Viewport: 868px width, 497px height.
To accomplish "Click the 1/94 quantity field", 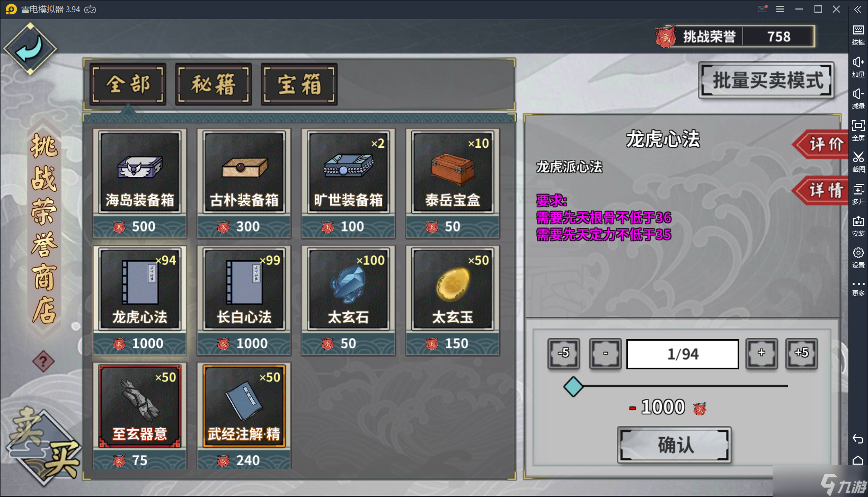I will (683, 354).
